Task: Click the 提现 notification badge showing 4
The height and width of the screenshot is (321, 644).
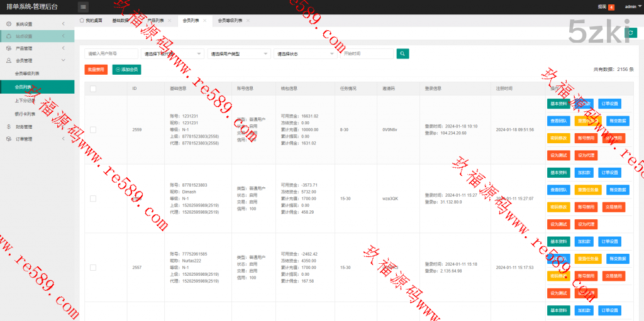Action: coord(611,7)
